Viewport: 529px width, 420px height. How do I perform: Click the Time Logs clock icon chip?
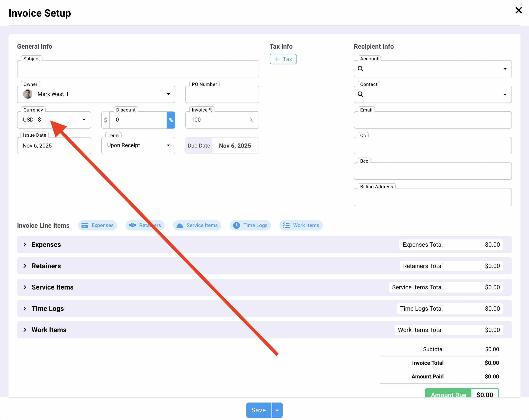[x=250, y=225]
